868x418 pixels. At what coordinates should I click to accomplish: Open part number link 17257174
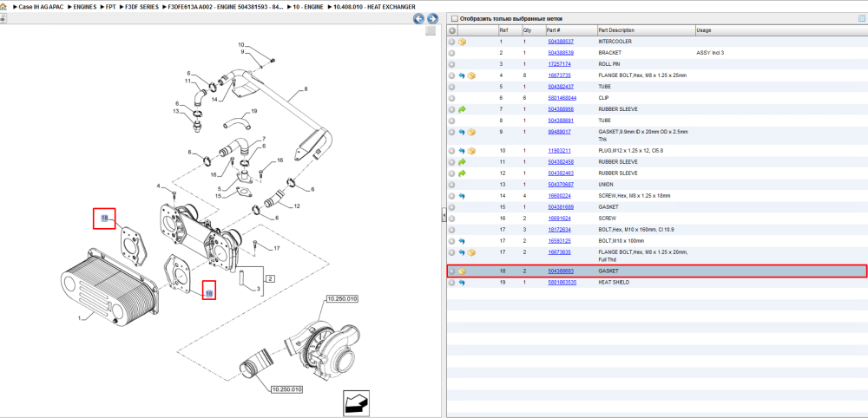click(559, 64)
